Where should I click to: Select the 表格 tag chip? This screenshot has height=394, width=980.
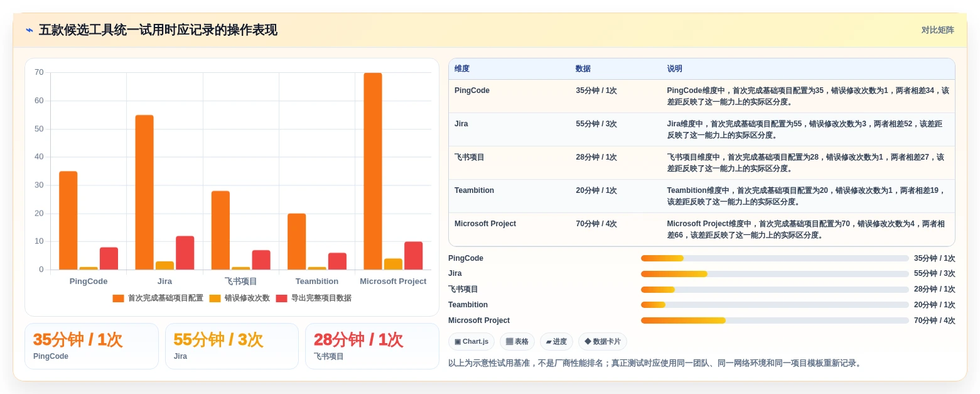click(x=517, y=342)
